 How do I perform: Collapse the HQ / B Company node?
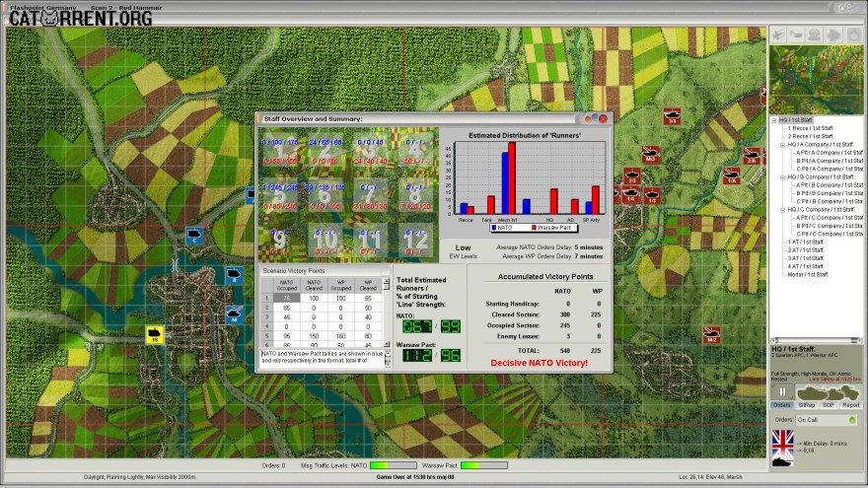(783, 177)
